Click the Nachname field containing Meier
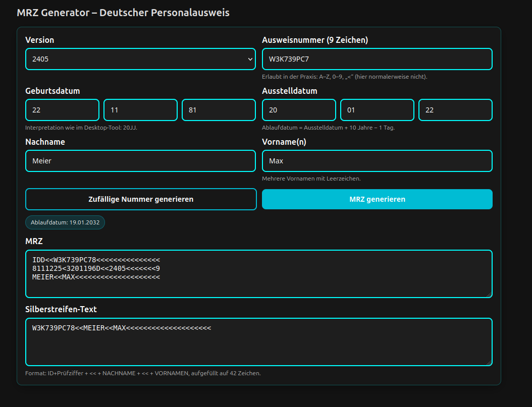Screen dimensions: 532x407 [140, 160]
